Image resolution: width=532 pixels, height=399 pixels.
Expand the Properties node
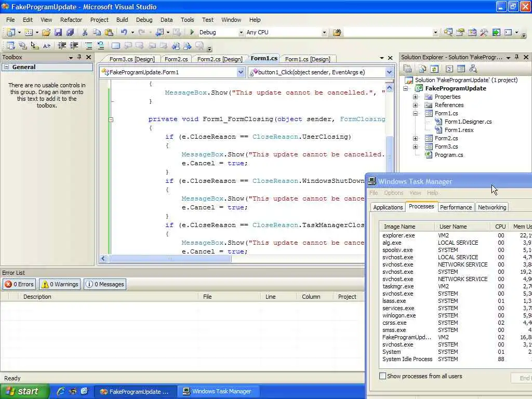click(415, 97)
